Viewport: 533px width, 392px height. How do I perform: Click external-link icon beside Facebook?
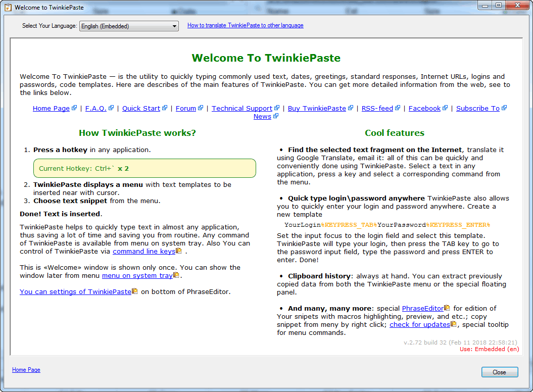[445, 108]
